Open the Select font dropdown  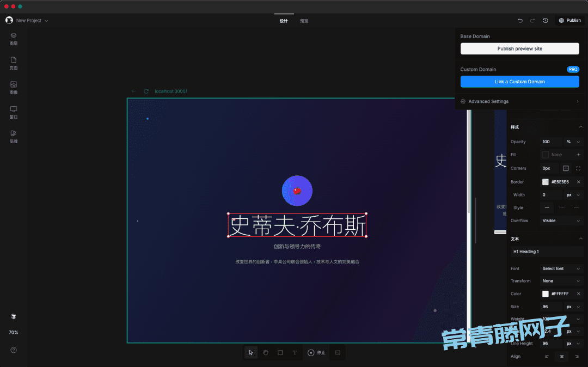tap(561, 268)
